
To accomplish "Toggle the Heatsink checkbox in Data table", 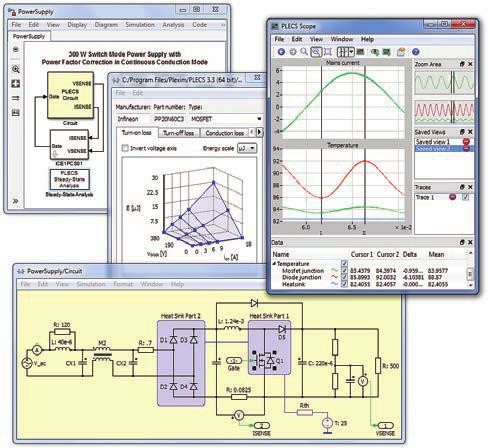I will [x=344, y=284].
